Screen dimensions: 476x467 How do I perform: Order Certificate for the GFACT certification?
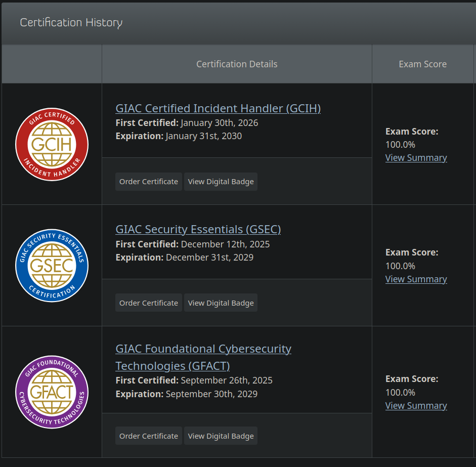point(149,436)
